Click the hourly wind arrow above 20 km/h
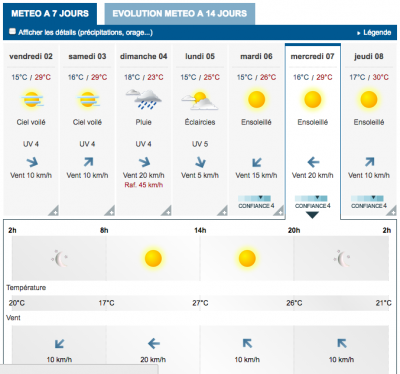400x374 pixels. tap(153, 343)
